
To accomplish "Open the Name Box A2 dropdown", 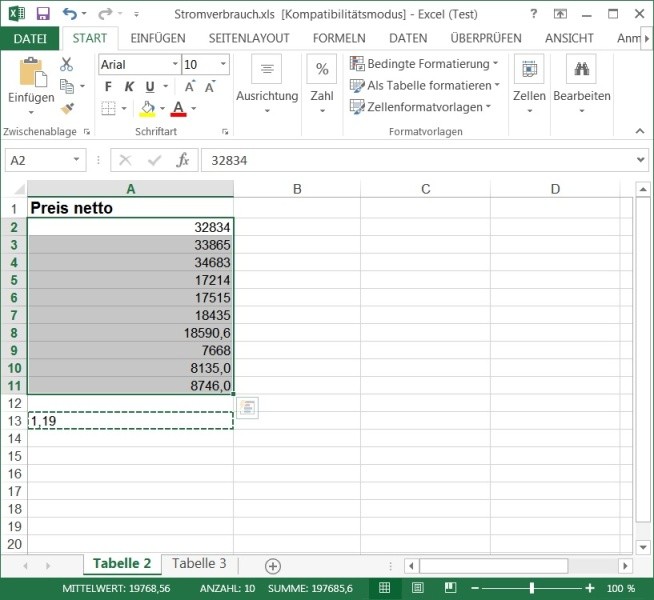I will (76, 160).
